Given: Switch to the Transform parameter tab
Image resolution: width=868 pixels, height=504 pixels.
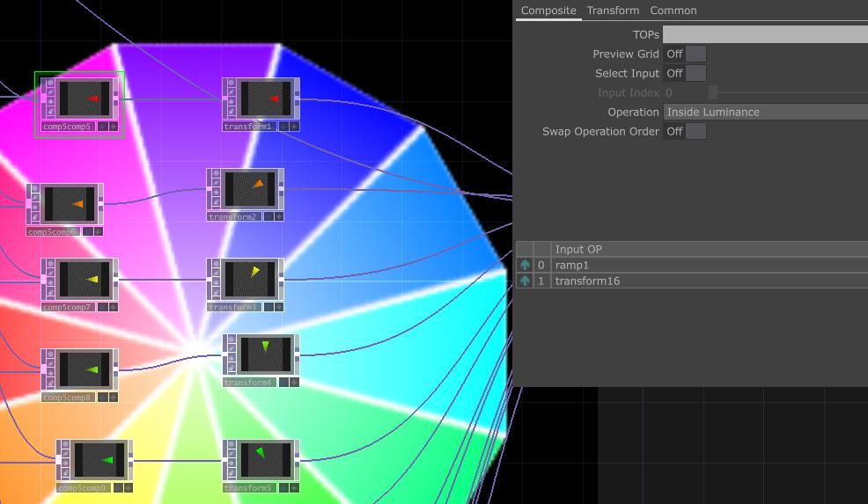Looking at the screenshot, I should pyautogui.click(x=613, y=11).
